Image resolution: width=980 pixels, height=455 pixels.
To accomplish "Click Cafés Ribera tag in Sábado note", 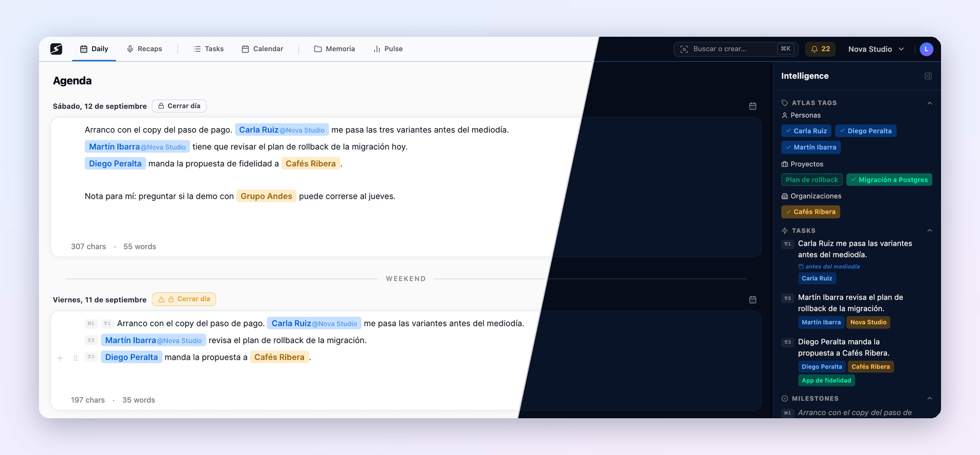I will point(311,163).
